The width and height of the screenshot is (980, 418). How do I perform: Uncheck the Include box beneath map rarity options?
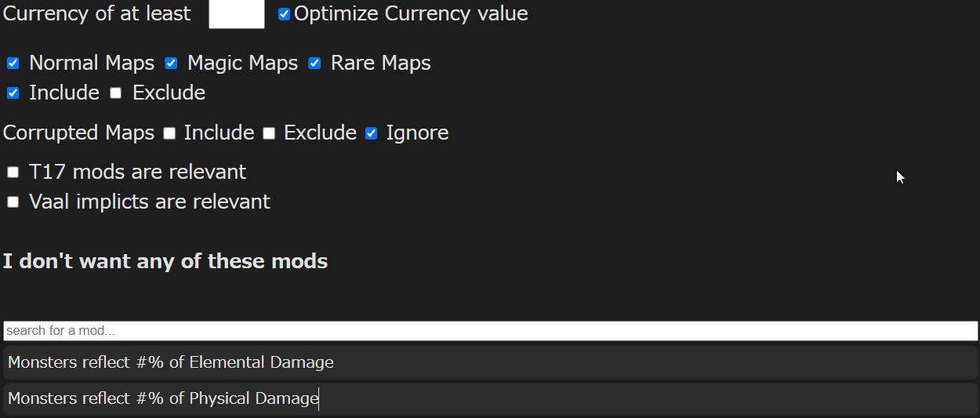tap(13, 93)
